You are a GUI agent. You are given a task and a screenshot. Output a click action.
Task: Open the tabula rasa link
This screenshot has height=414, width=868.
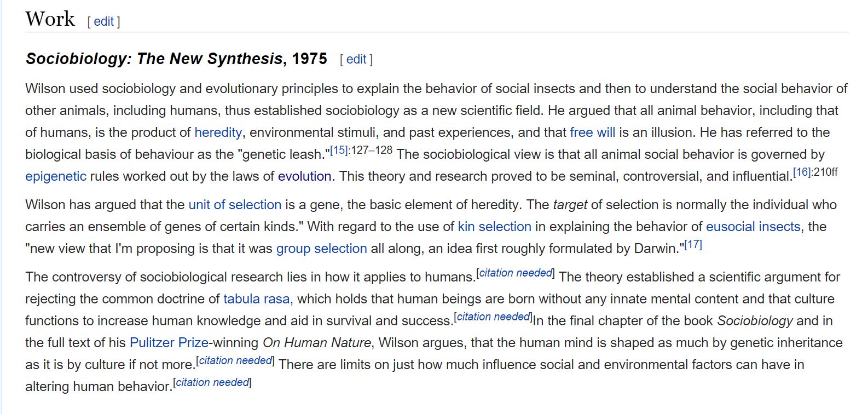(x=257, y=299)
